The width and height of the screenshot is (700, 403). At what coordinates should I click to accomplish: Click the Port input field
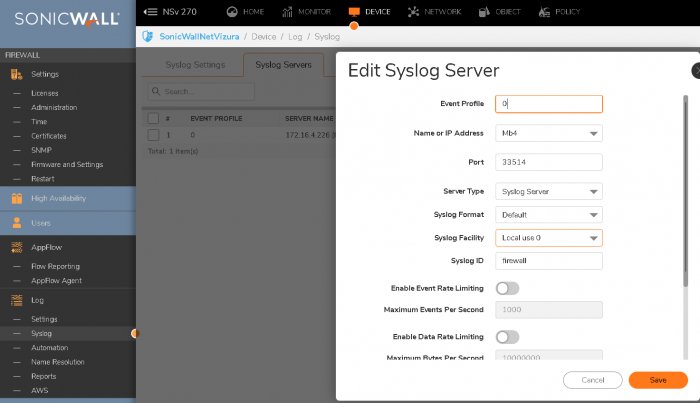549,162
